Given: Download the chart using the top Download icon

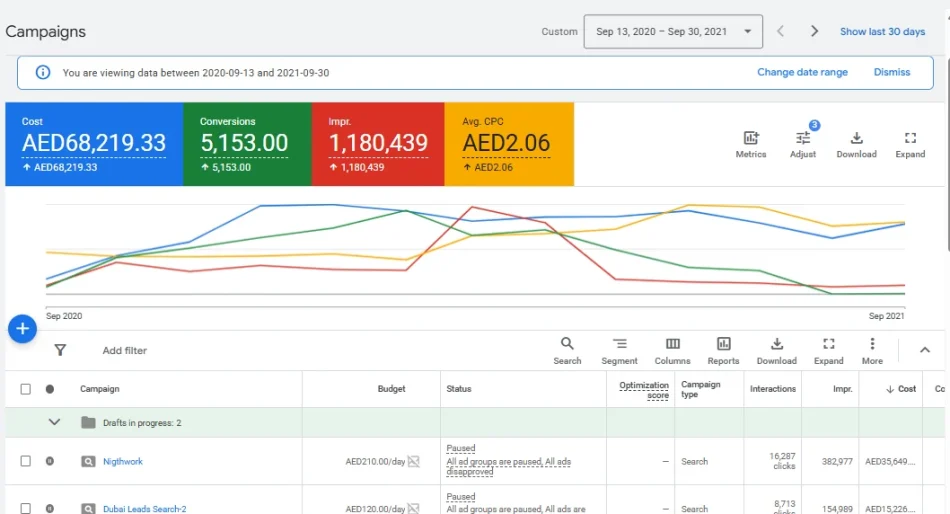Looking at the screenshot, I should 856,138.
